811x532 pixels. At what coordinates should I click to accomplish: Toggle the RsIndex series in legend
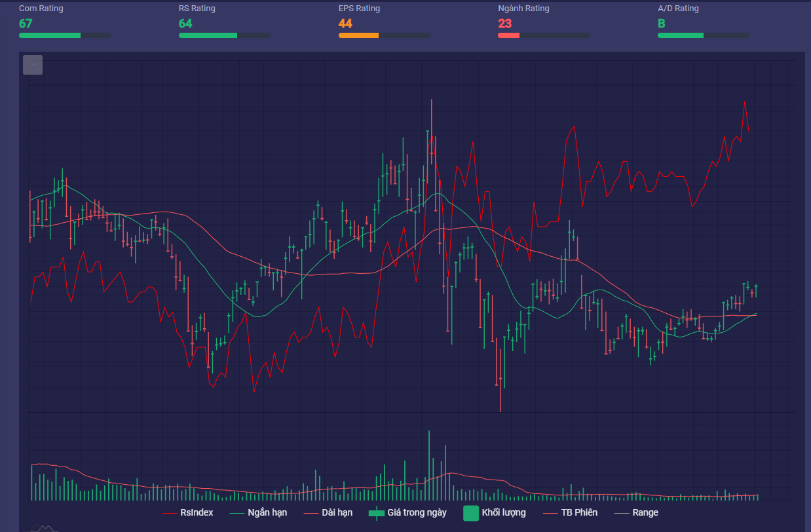[x=197, y=512]
